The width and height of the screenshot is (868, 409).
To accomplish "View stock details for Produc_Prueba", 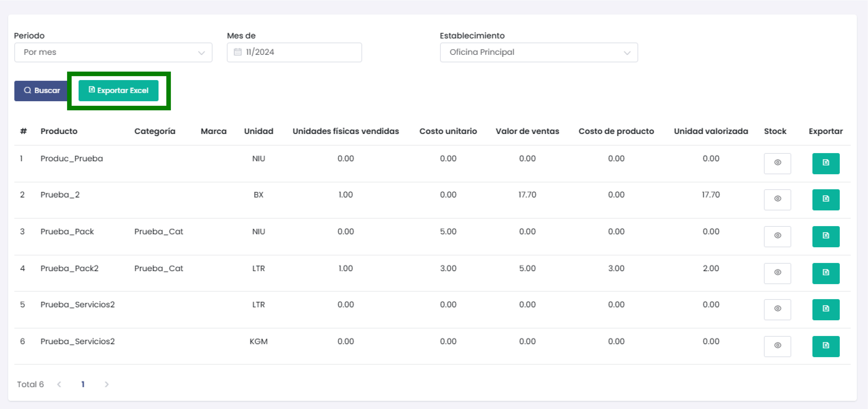I will (777, 163).
